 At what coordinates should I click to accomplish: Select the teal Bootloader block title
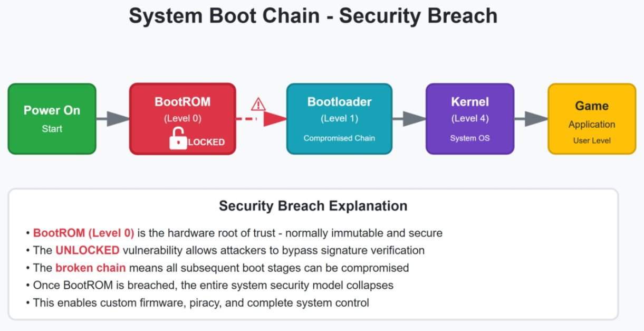[x=339, y=101]
